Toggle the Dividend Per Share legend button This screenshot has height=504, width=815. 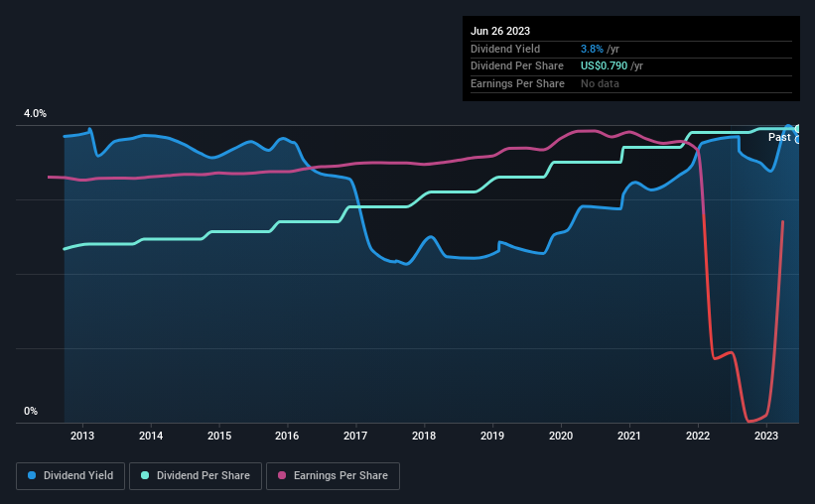pos(196,476)
